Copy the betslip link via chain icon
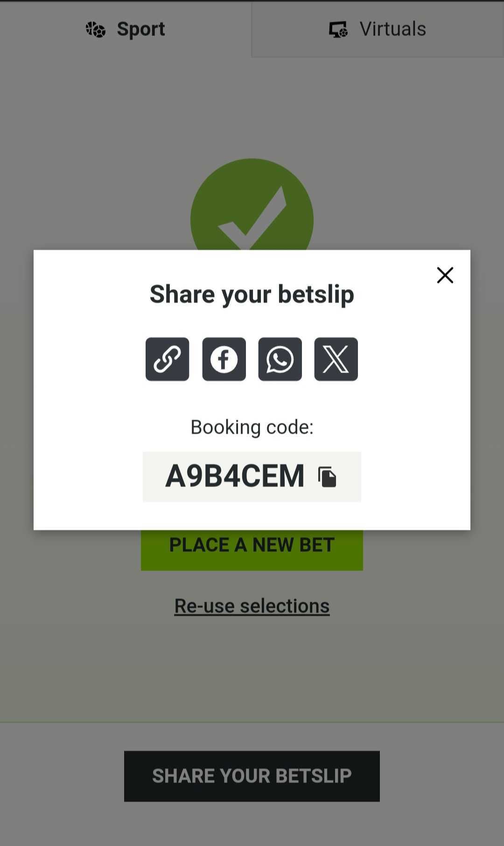Image resolution: width=504 pixels, height=846 pixels. (x=167, y=359)
